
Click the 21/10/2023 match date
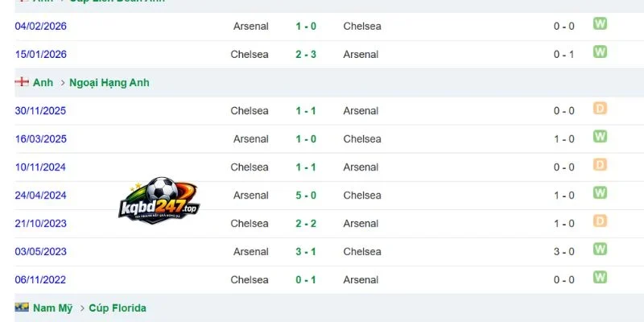coord(40,224)
